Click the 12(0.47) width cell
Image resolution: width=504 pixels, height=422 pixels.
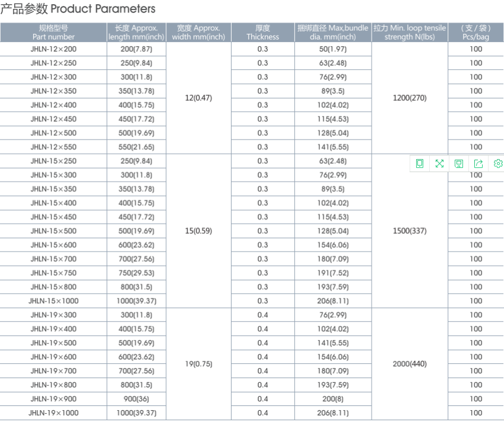[x=198, y=98]
